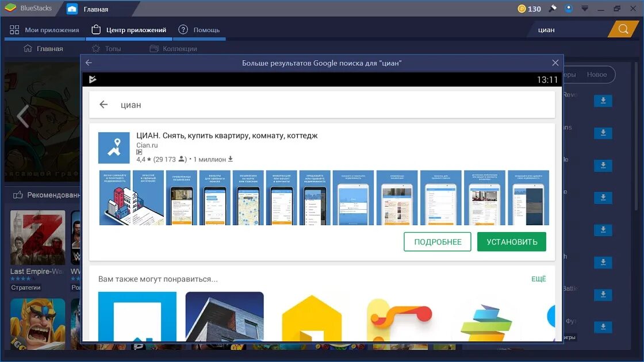The height and width of the screenshot is (362, 644).
Task: Click the ЦИАН app icon
Action: [x=114, y=148]
